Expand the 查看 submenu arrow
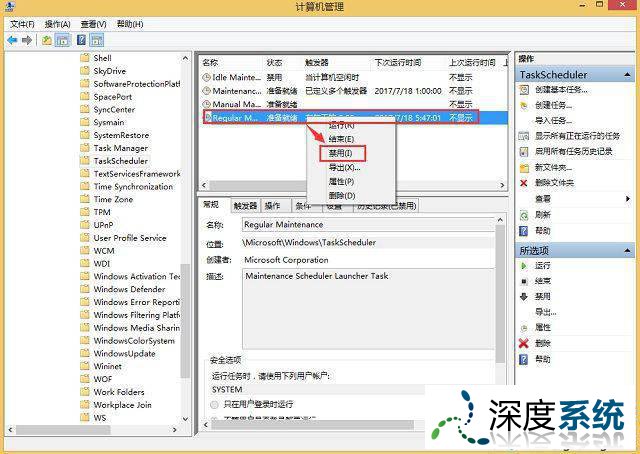The height and width of the screenshot is (454, 640). pyautogui.click(x=628, y=199)
